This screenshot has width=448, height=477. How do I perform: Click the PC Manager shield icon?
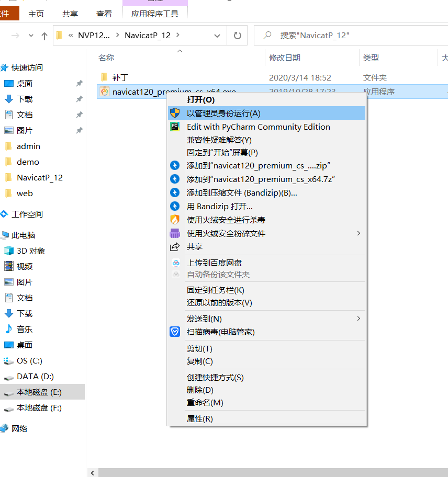[x=175, y=332]
